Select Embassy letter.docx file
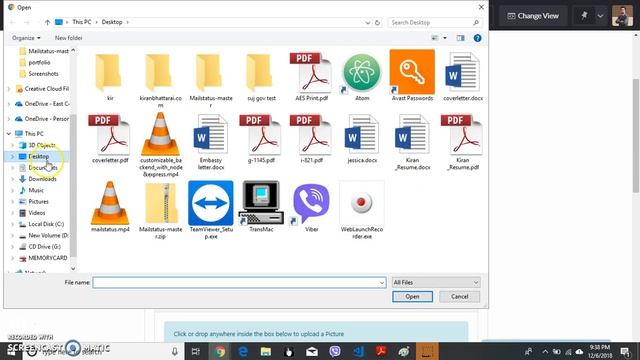This screenshot has height=360, width=640. coord(211,142)
